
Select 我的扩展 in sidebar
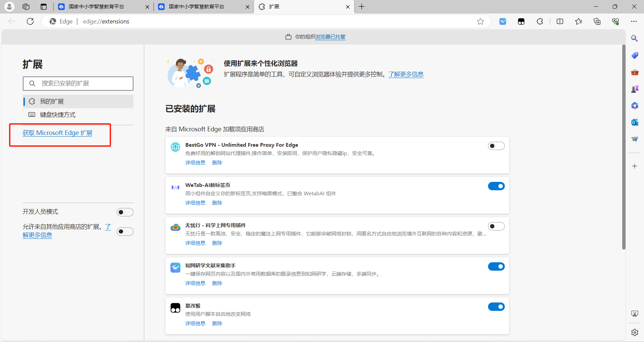[78, 101]
